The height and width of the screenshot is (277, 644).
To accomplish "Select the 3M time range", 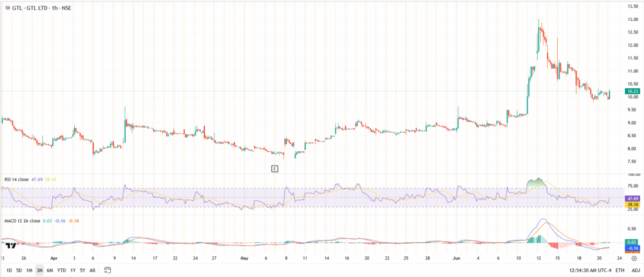I will coord(39,270).
